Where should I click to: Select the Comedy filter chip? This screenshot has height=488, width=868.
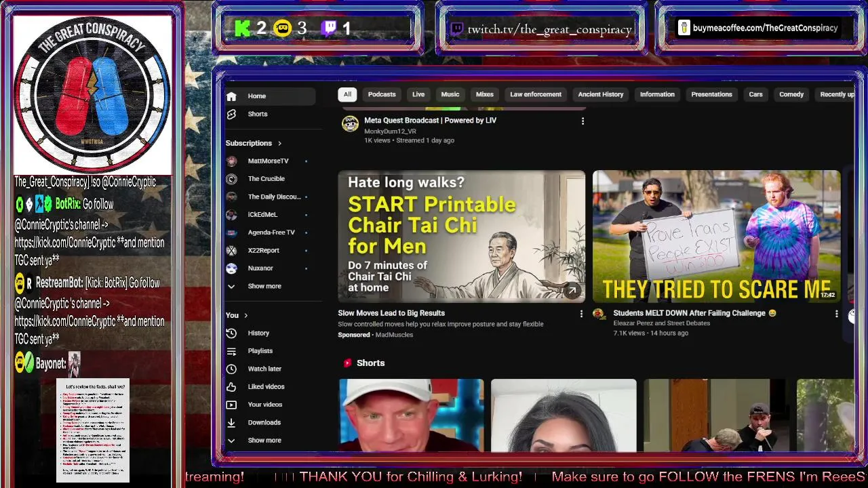[x=791, y=95]
